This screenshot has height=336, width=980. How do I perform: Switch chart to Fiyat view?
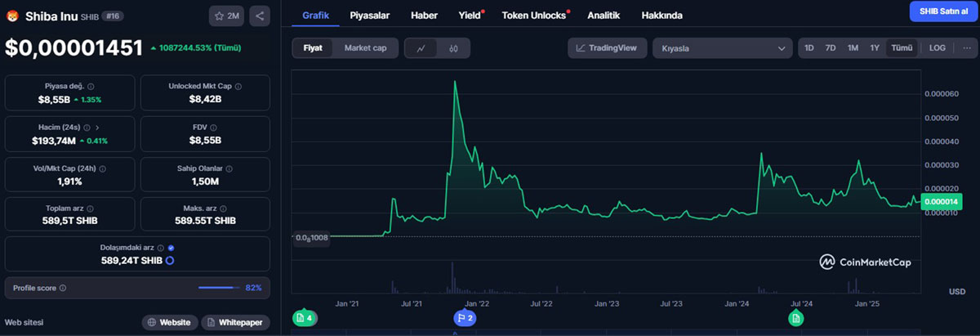[x=313, y=48]
